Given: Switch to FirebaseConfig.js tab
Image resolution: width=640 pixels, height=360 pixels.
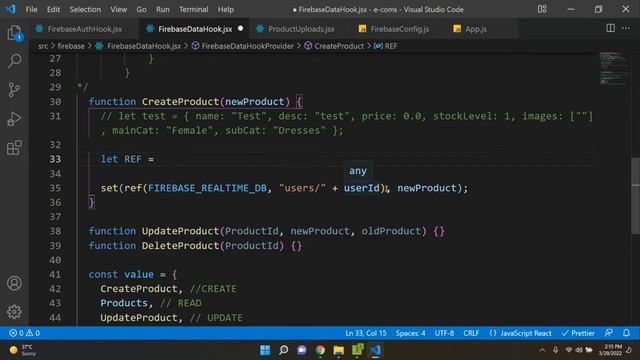Looking at the screenshot, I should 399,29.
